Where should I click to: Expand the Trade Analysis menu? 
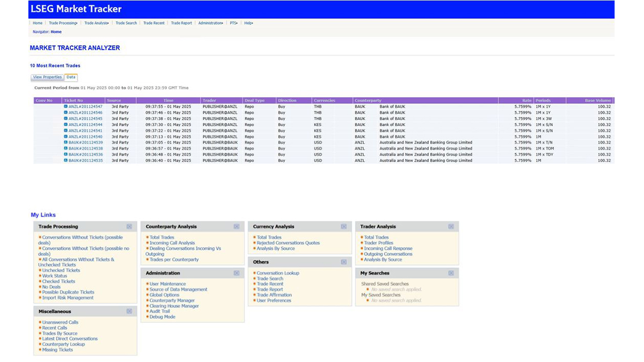coord(96,23)
